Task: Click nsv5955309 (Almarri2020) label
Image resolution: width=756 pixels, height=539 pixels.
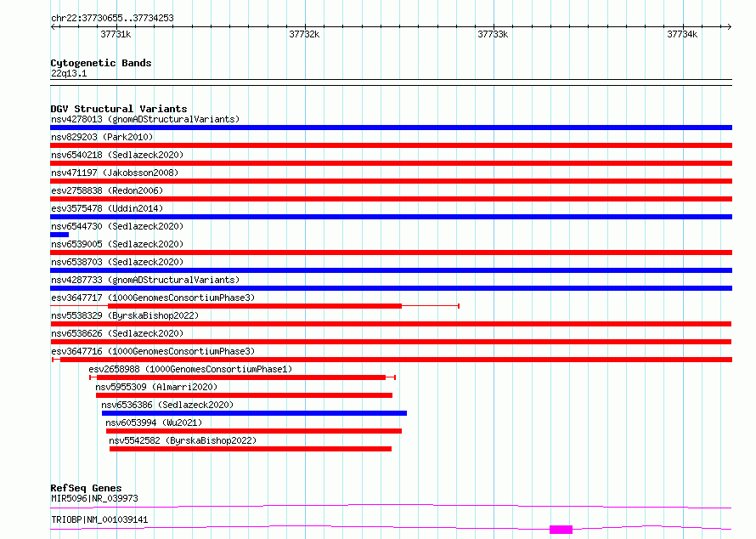Action: pos(156,387)
